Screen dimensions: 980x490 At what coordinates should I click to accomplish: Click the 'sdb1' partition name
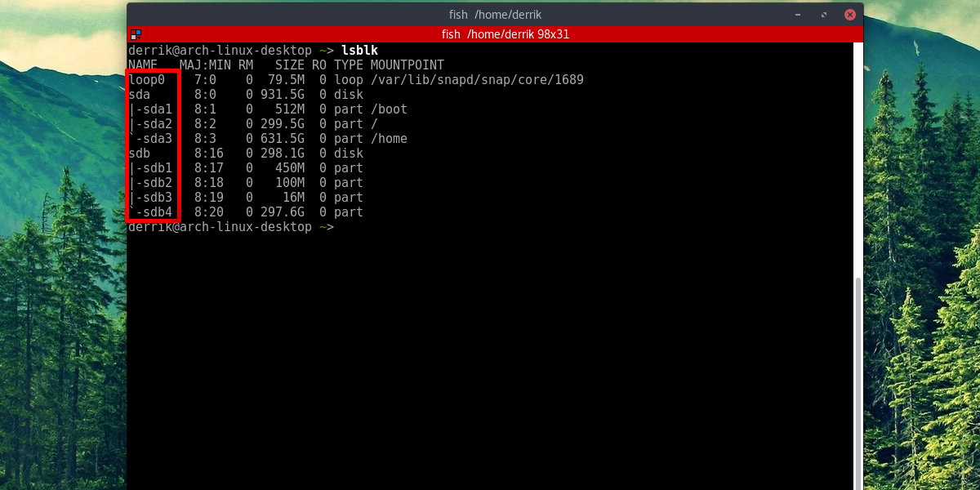click(158, 168)
